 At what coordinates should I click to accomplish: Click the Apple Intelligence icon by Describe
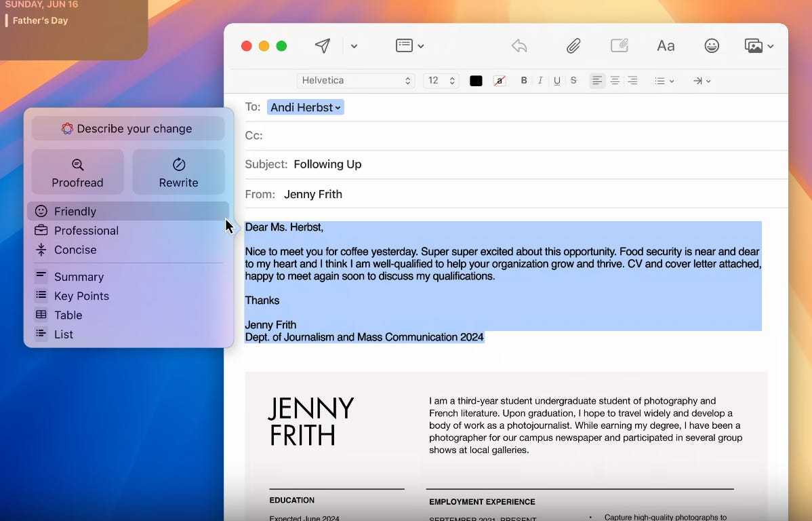tap(67, 129)
